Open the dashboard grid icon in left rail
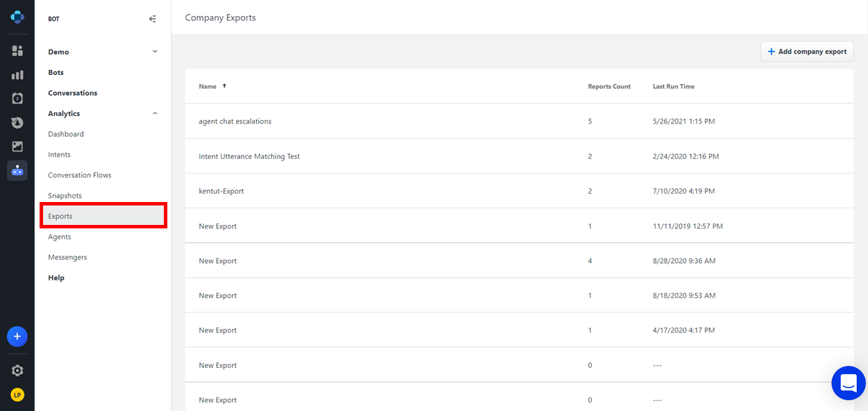868x411 pixels. pos(17,51)
